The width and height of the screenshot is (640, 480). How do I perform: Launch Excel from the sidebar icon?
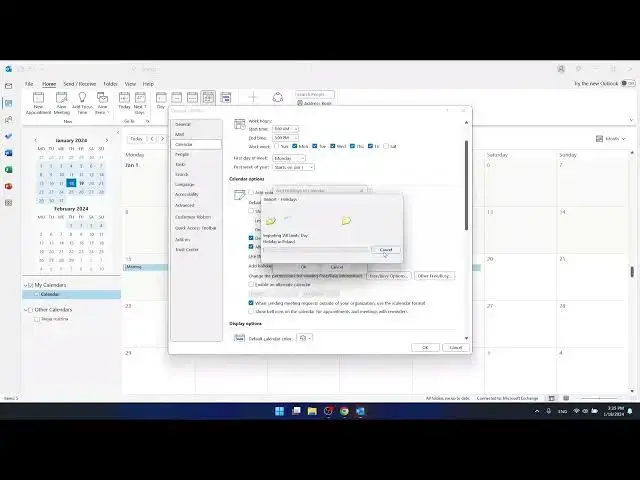9,169
